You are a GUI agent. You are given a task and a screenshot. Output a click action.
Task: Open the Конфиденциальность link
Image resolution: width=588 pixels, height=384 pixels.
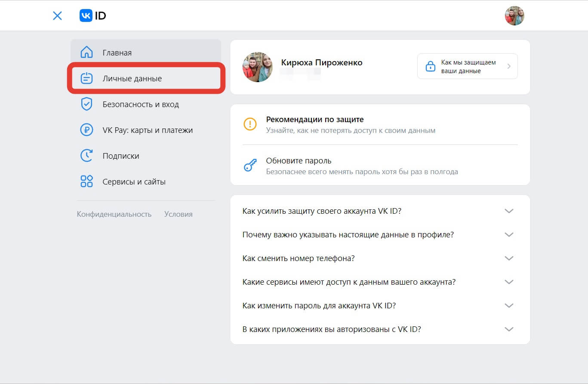[x=114, y=214]
